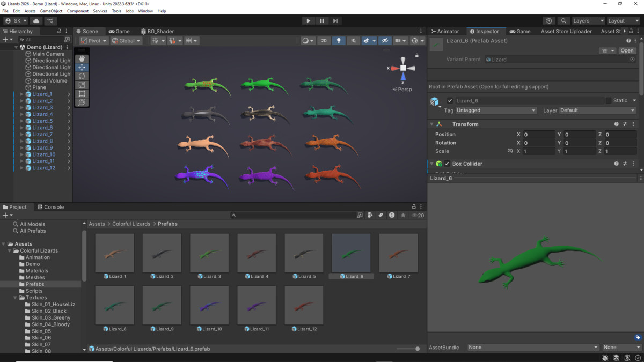
Task: Toggle the Static checkbox for Lizard_6
Action: 609,100
